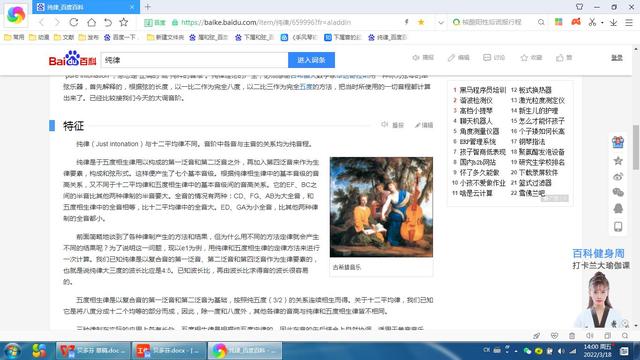Open the browser main menu

point(629,23)
